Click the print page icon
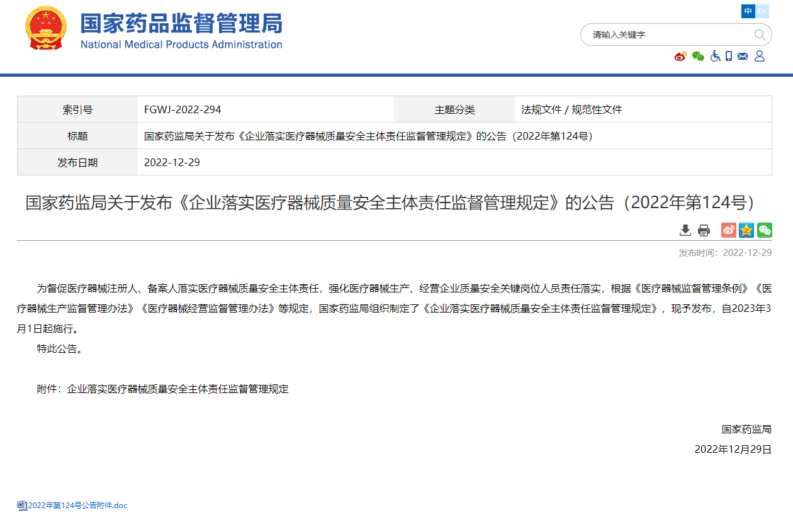Viewport: 793px width, 532px height. click(x=704, y=230)
